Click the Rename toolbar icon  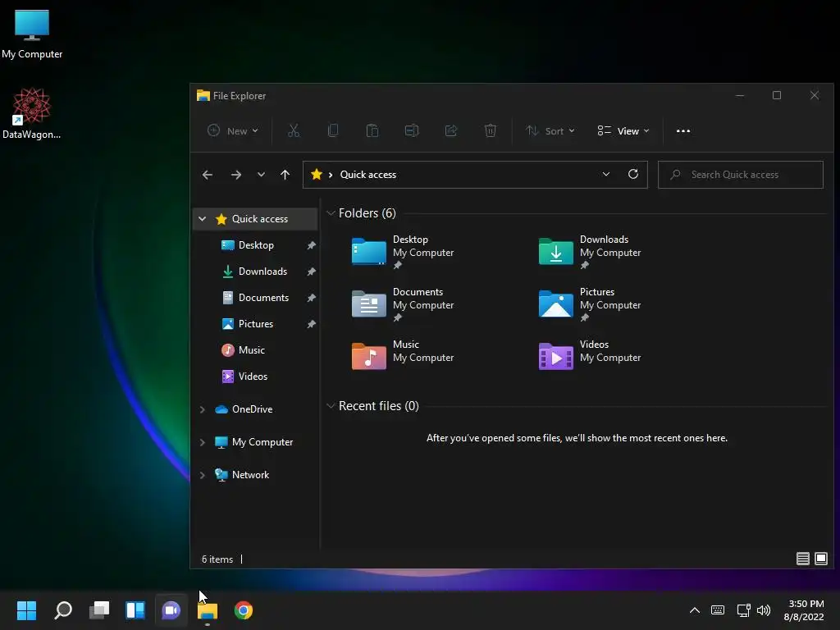coord(412,130)
